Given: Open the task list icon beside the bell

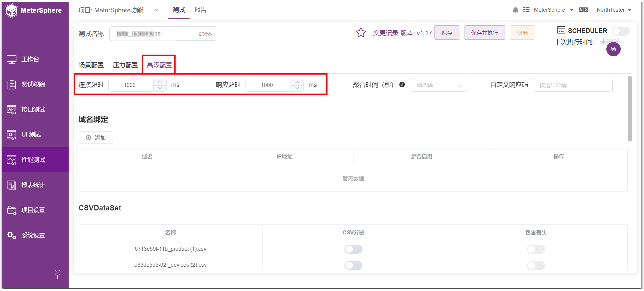Looking at the screenshot, I should point(526,10).
